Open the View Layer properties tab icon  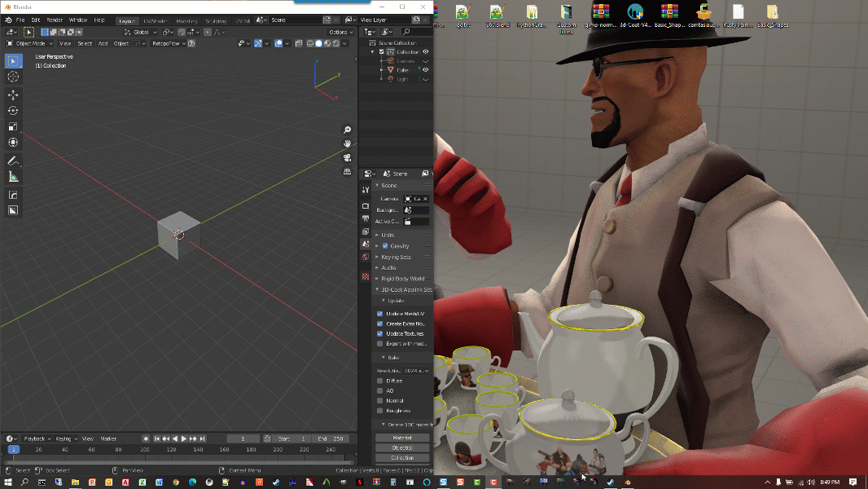click(x=366, y=231)
